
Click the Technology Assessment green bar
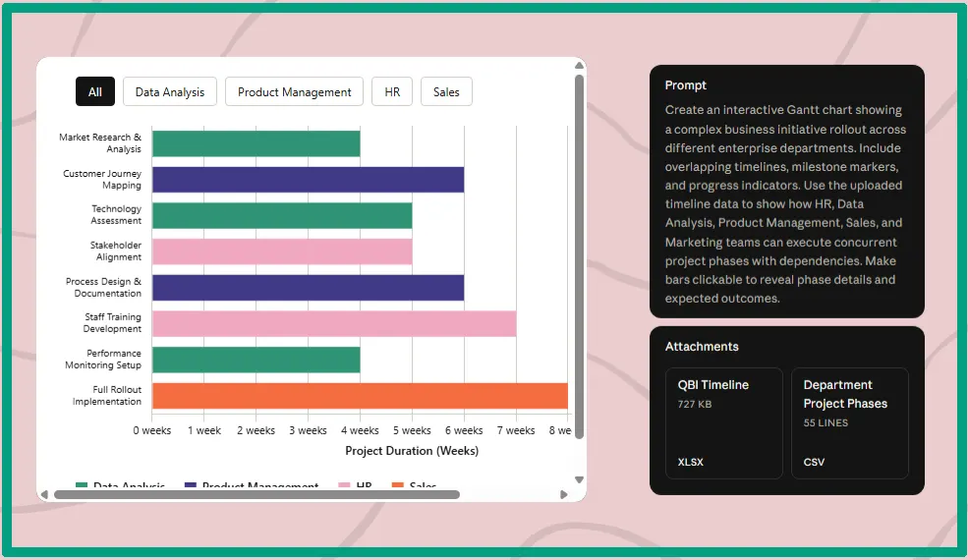point(282,215)
